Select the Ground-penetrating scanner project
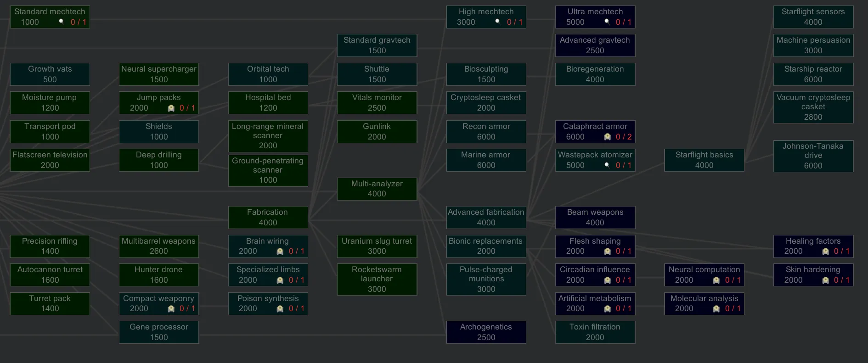Image resolution: width=868 pixels, height=363 pixels. point(268,170)
